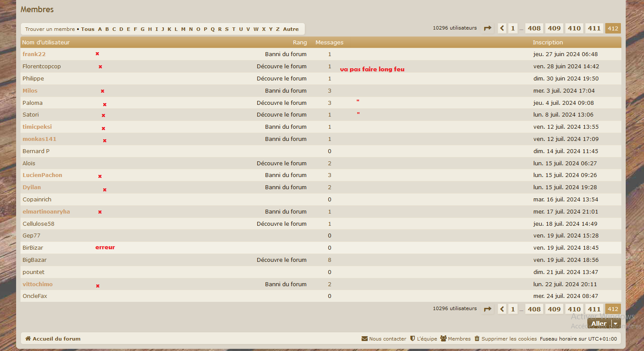Open the Philippe member profile
Screen dimensions: 644x351
[x=33, y=79]
